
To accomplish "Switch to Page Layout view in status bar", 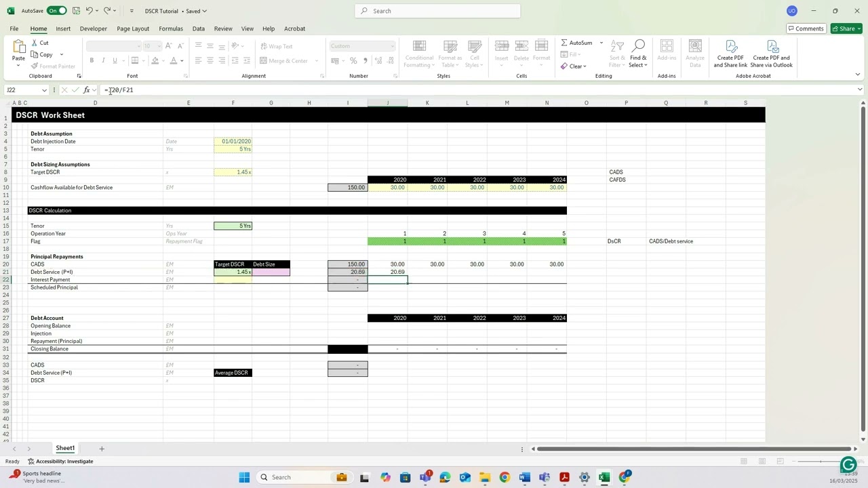I will [x=762, y=462].
